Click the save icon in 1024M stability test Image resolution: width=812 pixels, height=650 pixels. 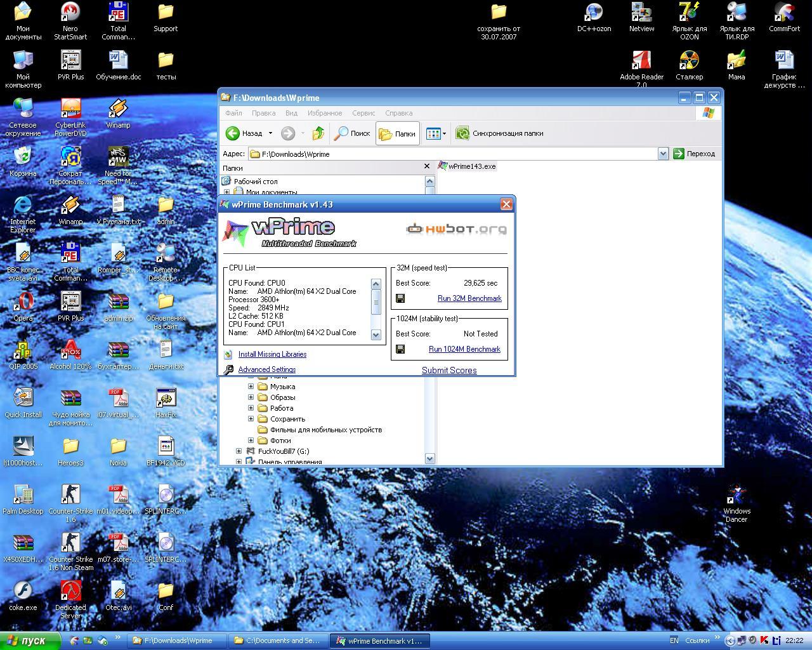click(x=400, y=349)
